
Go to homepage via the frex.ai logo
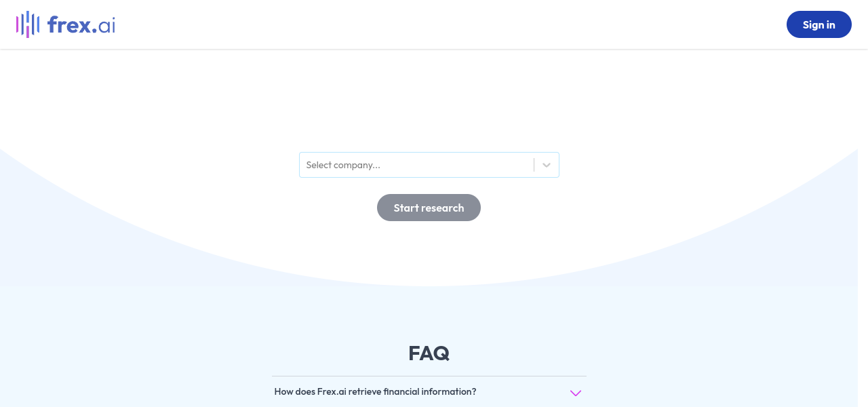tap(66, 24)
